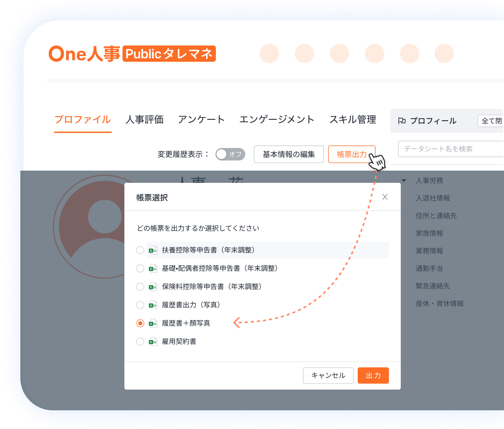504x429 pixels.
Task: Open the プロファイル tab
Action: point(83,119)
